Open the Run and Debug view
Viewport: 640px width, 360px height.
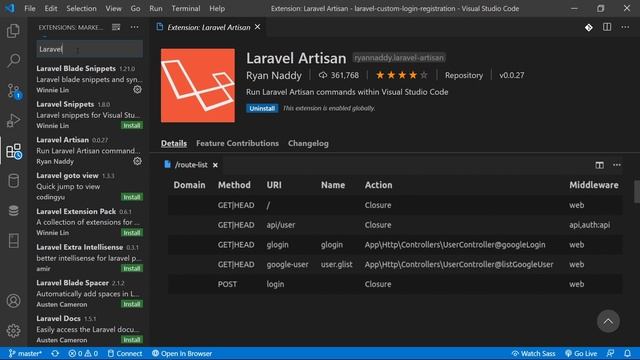coord(13,121)
